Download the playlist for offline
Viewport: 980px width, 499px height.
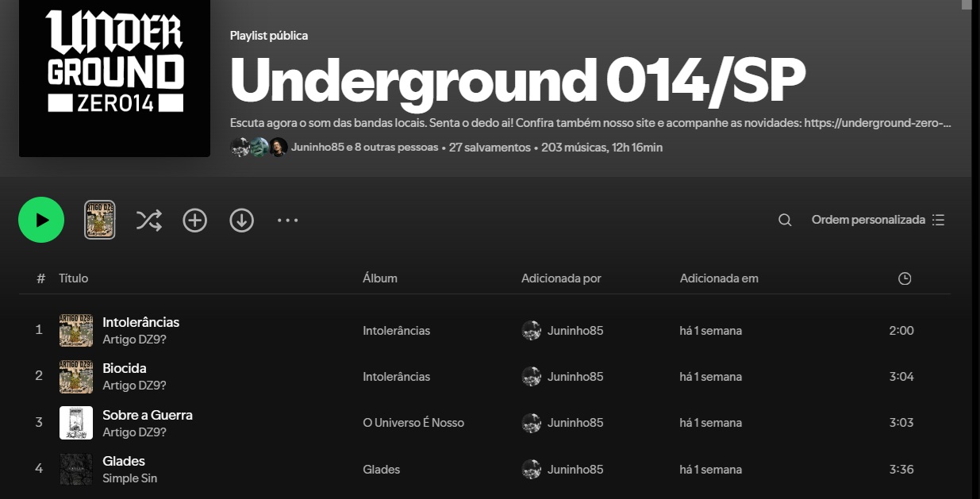point(242,220)
